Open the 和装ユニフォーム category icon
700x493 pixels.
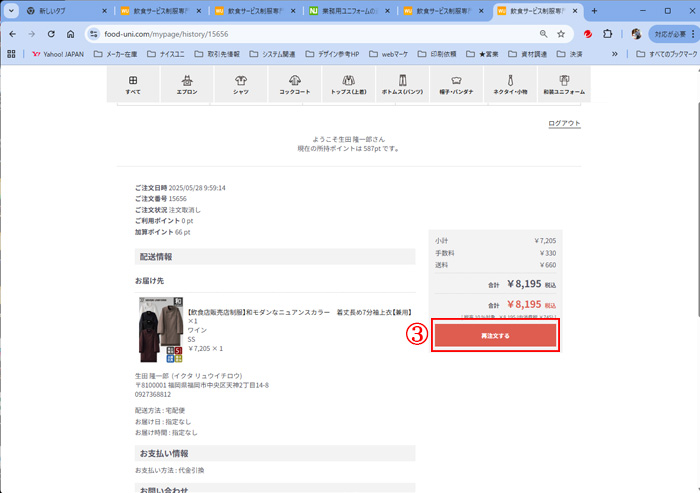click(564, 84)
